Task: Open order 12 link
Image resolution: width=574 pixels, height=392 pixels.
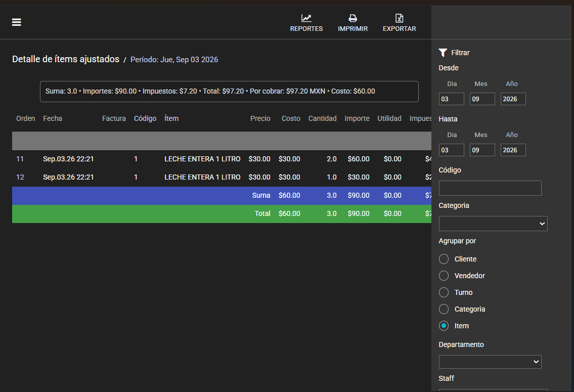Action: [20, 177]
